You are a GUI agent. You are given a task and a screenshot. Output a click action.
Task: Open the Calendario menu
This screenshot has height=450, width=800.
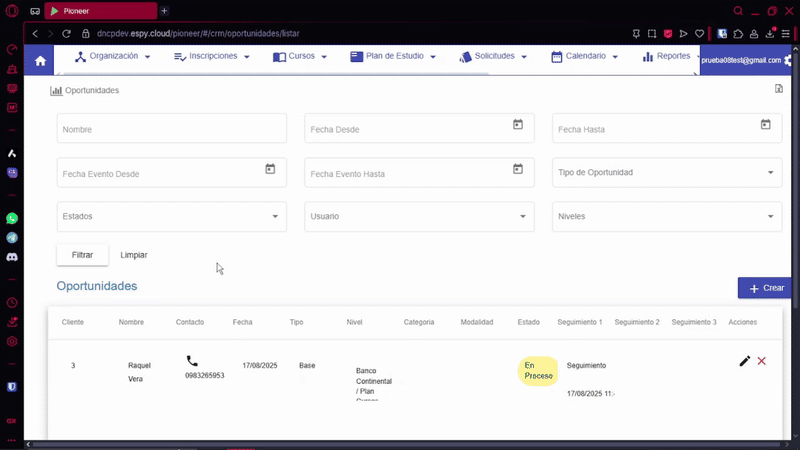[584, 57]
